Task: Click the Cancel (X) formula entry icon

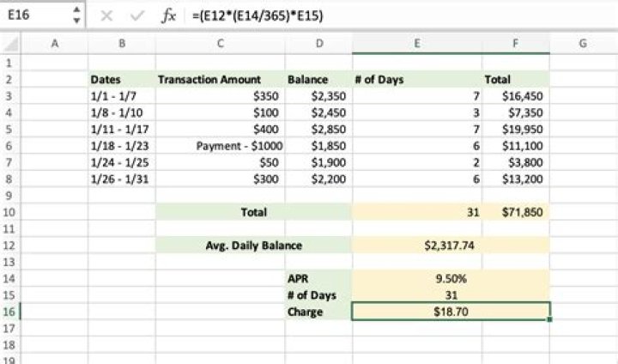Action: [106, 15]
